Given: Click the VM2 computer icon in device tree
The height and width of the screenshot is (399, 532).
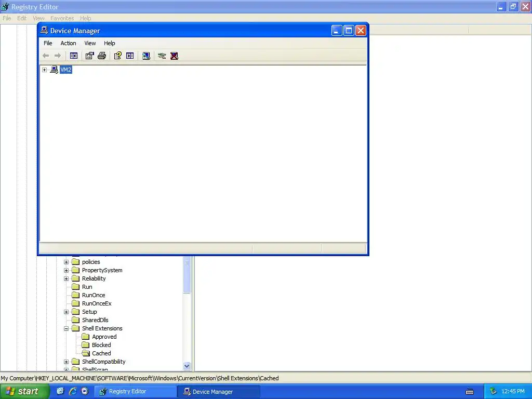Looking at the screenshot, I should click(x=54, y=70).
